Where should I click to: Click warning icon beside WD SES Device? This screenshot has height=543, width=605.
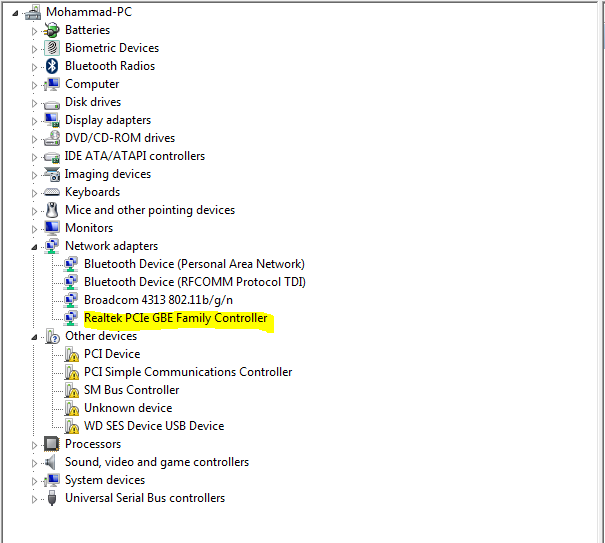(x=71, y=426)
